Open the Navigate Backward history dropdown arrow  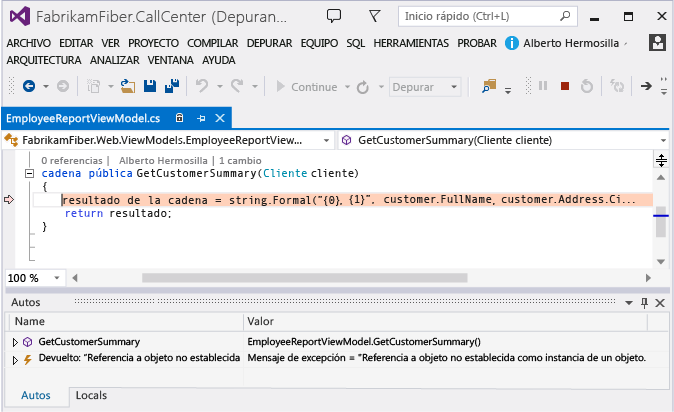(46, 86)
